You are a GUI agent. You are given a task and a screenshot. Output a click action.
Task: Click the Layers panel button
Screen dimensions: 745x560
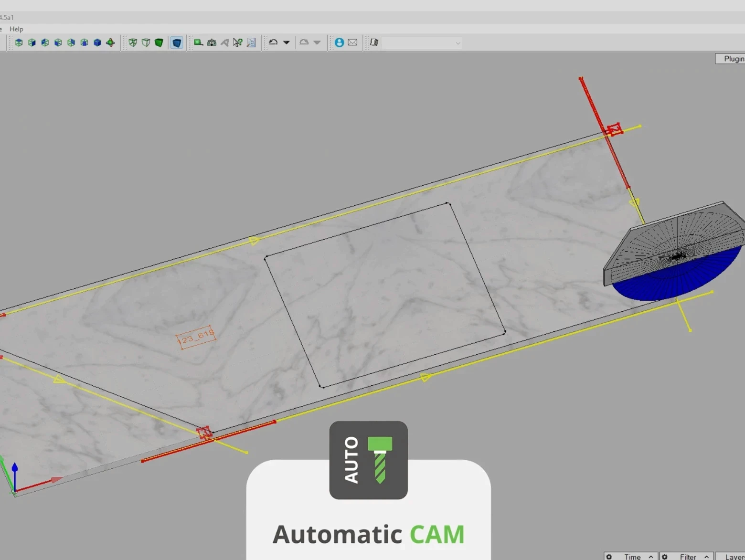pos(734,557)
